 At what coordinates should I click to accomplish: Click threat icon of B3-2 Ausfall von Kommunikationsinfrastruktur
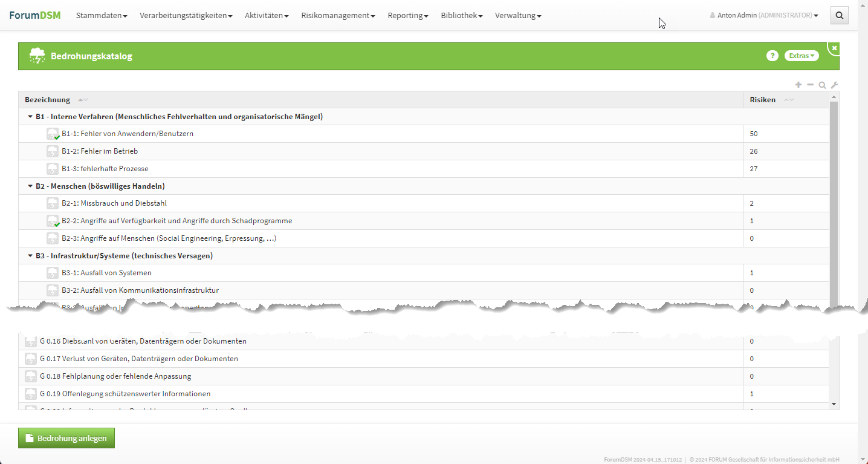point(53,290)
